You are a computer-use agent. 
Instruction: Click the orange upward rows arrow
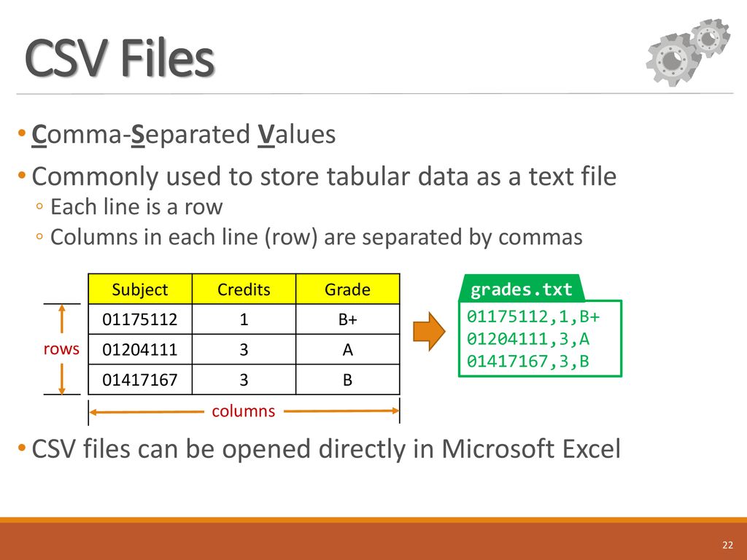coord(62,319)
